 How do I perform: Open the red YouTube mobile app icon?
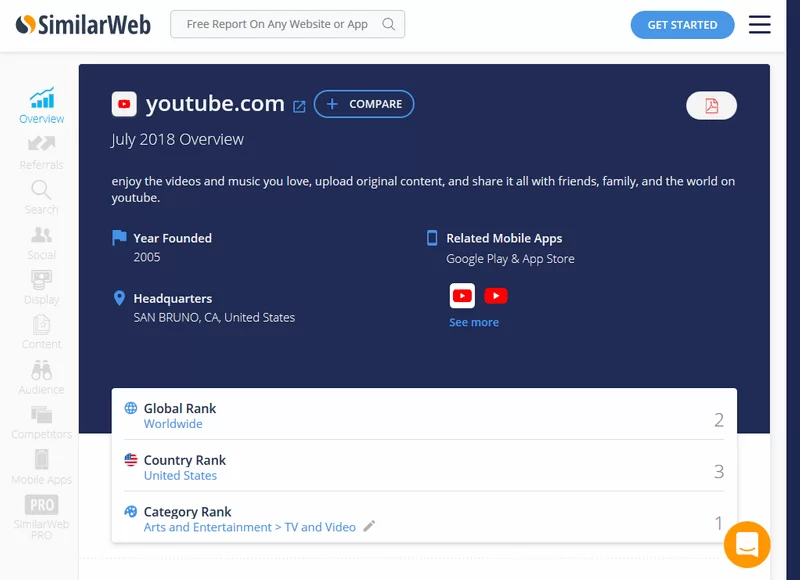coord(495,296)
